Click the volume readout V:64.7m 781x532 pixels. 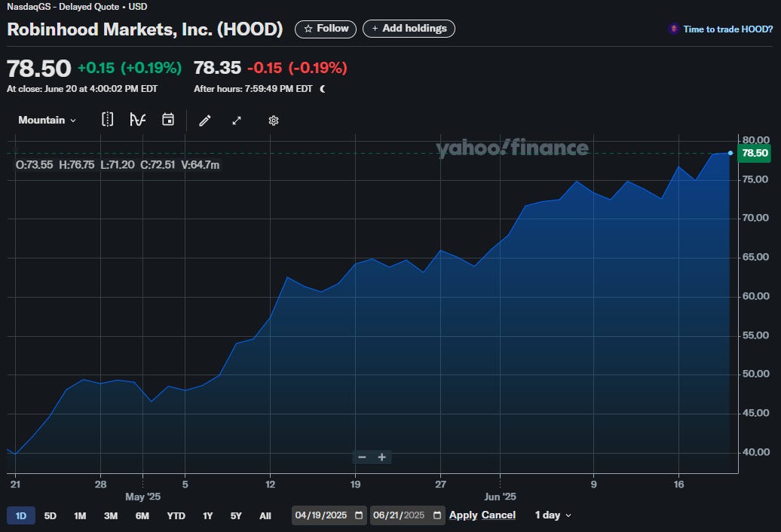tap(201, 165)
